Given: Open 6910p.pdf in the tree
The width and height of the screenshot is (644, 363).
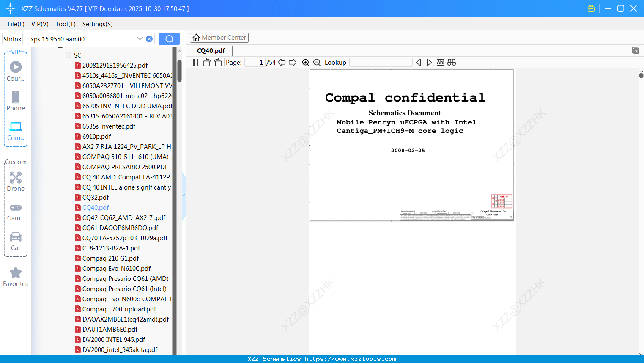Looking at the screenshot, I should 96,137.
